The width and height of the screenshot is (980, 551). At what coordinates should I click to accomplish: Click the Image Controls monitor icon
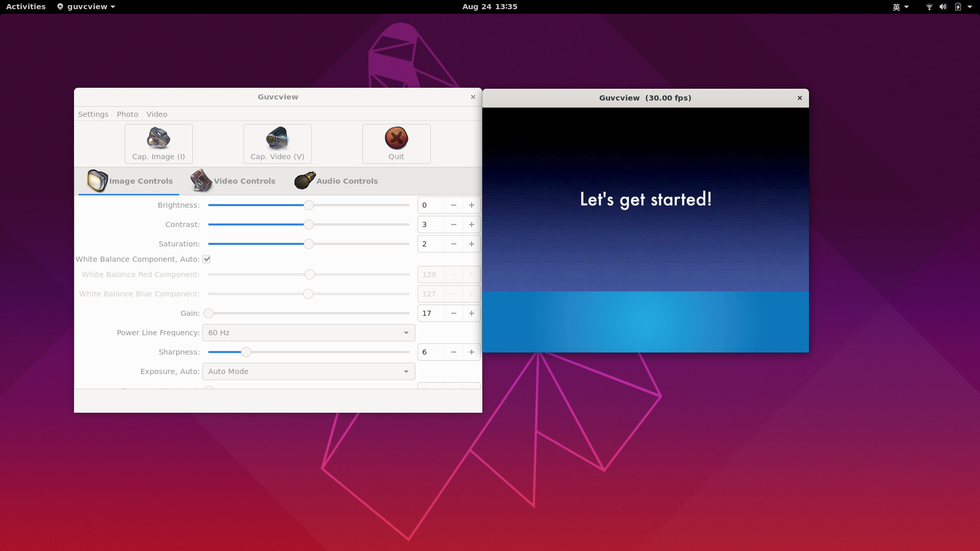(97, 181)
